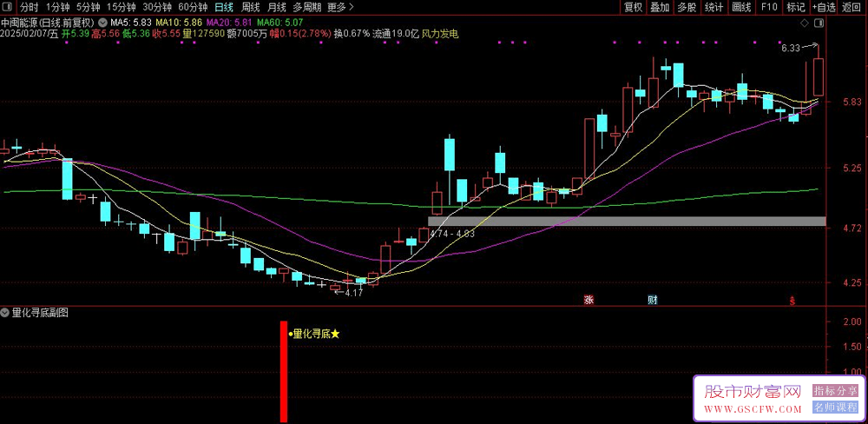Click the MA20: 5.81 indicator label
868x424 pixels.
[x=229, y=23]
